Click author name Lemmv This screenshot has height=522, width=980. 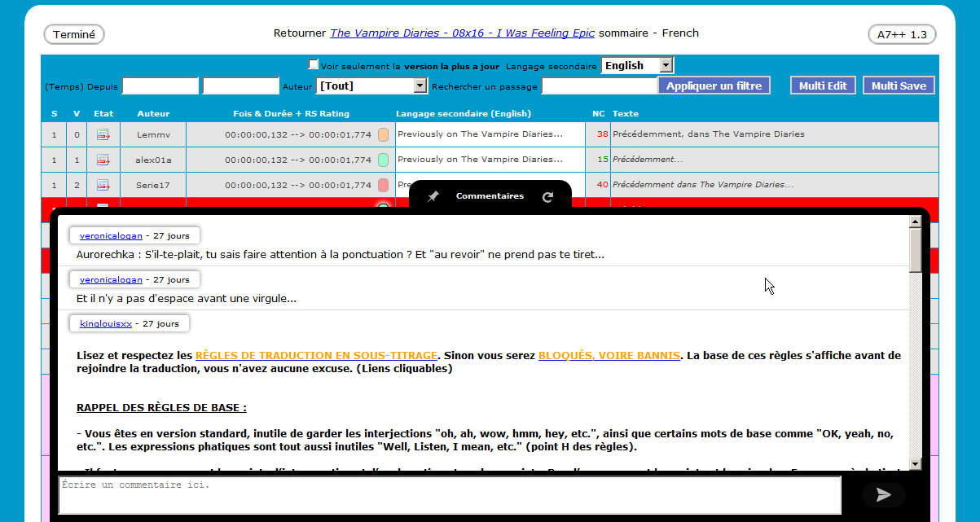tap(153, 134)
